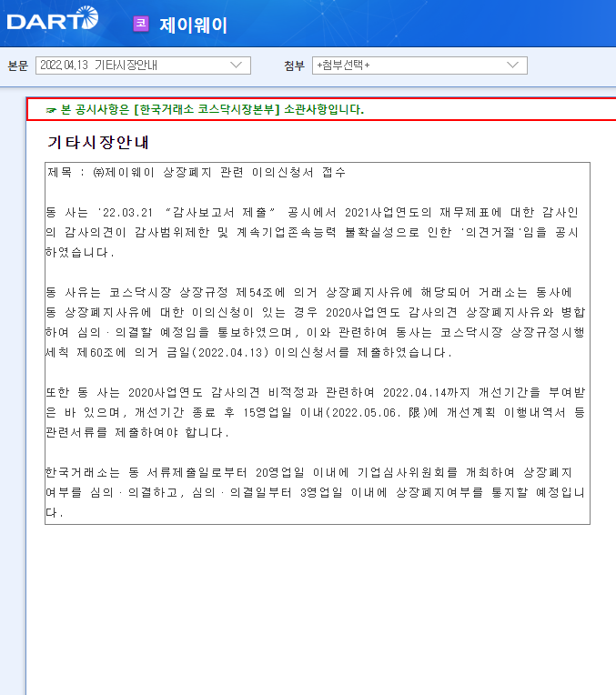Click the DART logo
The image size is (616, 695).
53,18
